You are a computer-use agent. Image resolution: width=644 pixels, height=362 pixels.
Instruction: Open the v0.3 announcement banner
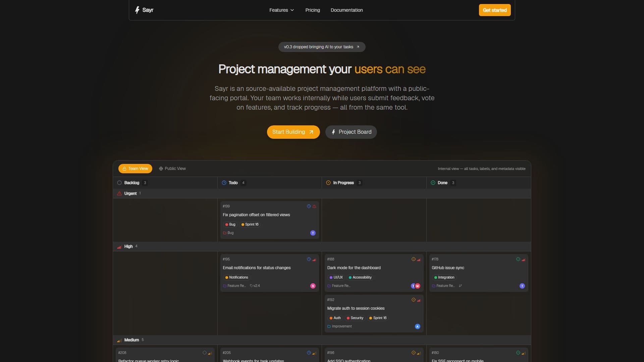click(x=322, y=47)
